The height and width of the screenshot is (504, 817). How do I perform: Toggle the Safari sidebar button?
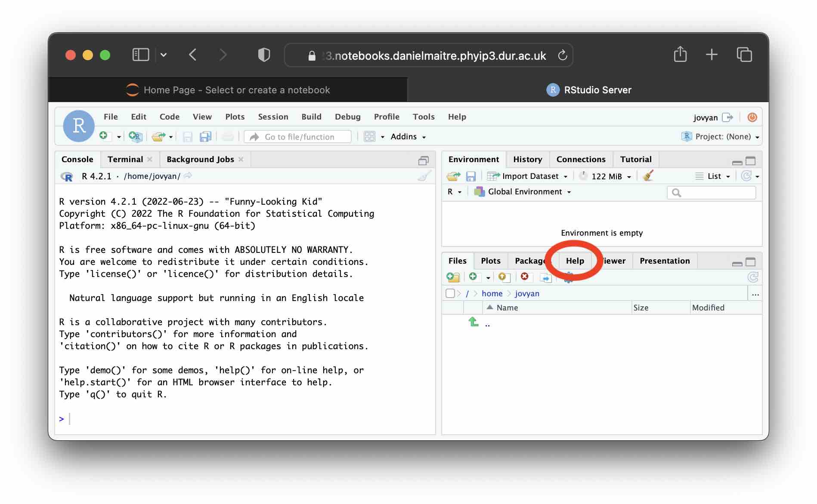tap(140, 55)
